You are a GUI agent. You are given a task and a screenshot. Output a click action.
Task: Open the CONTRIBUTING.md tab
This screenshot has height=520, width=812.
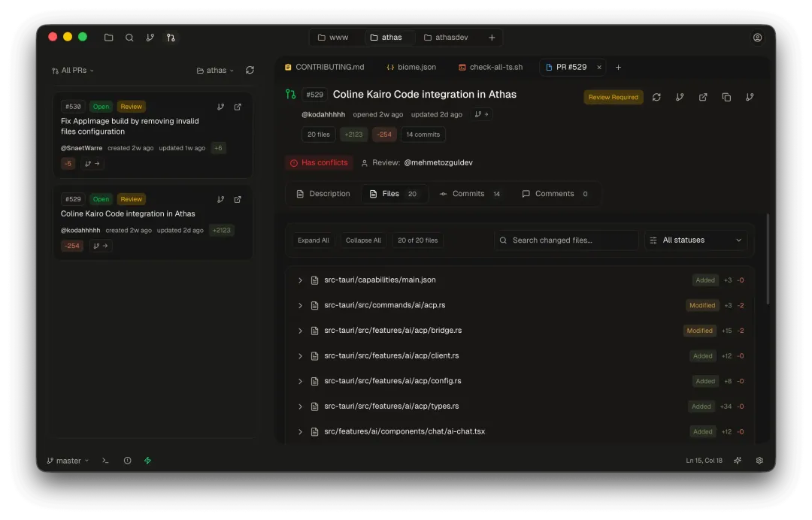pyautogui.click(x=325, y=68)
